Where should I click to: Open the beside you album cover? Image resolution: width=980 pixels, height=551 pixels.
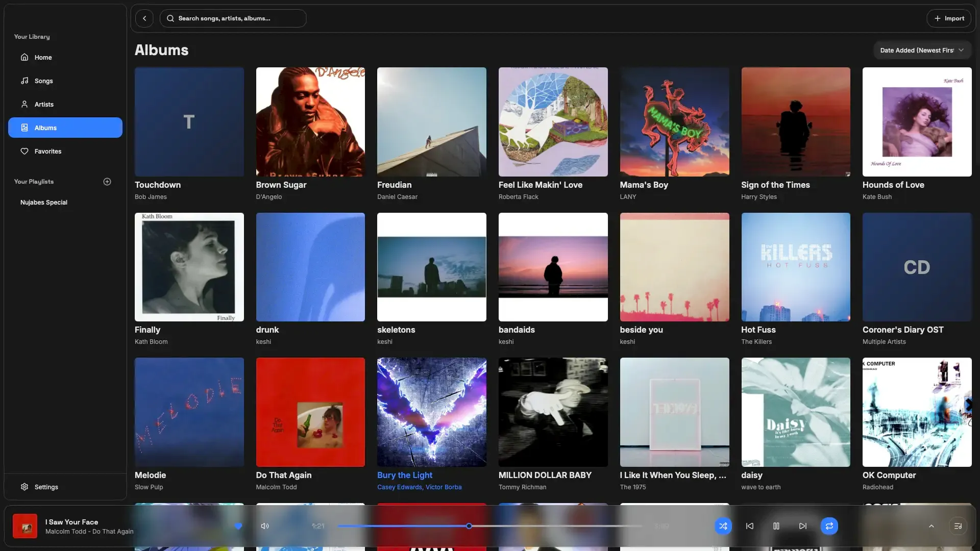click(x=675, y=267)
